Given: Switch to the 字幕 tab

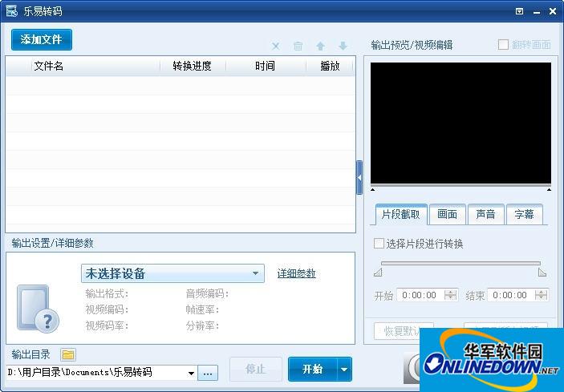Looking at the screenshot, I should (524, 215).
